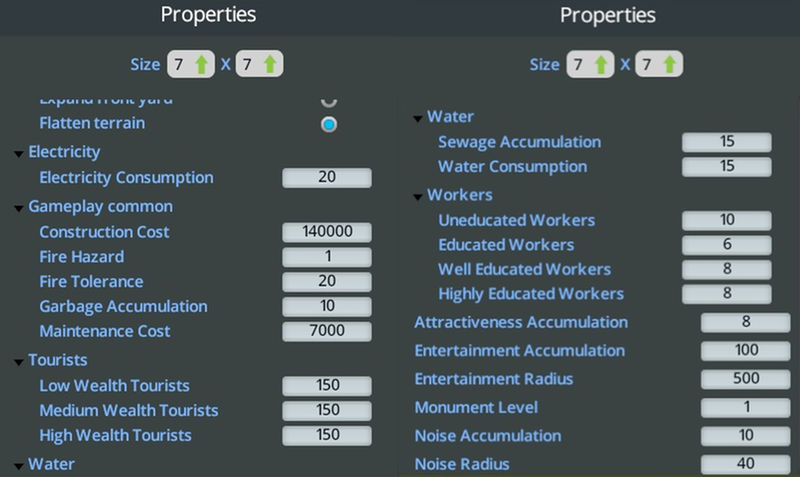Collapse the Workers section
This screenshot has height=477, width=800.
pos(417,196)
